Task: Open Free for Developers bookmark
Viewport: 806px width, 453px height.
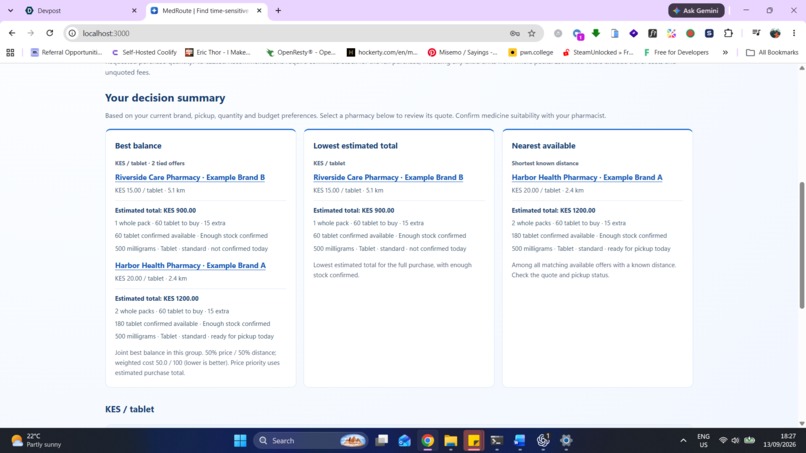Action: click(x=676, y=52)
